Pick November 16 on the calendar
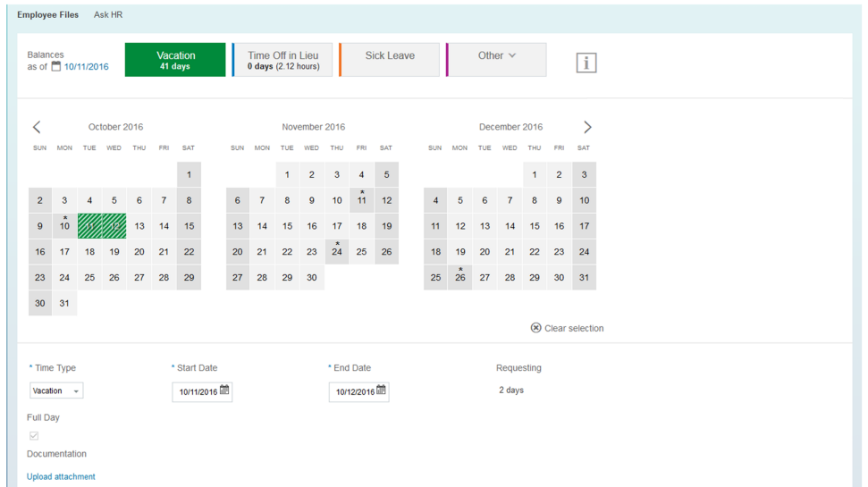Screen dimensions: 868x487 point(312,226)
